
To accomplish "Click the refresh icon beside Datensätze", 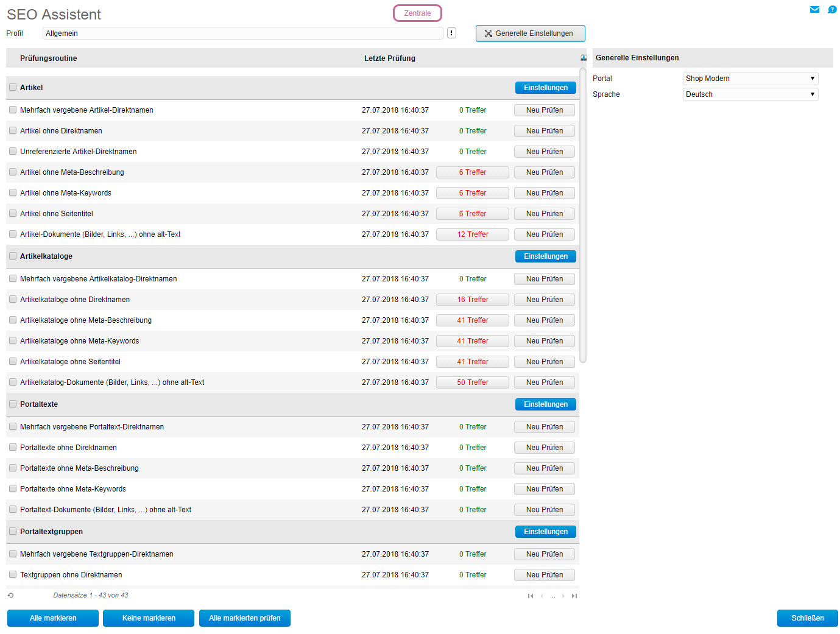I will coord(10,596).
